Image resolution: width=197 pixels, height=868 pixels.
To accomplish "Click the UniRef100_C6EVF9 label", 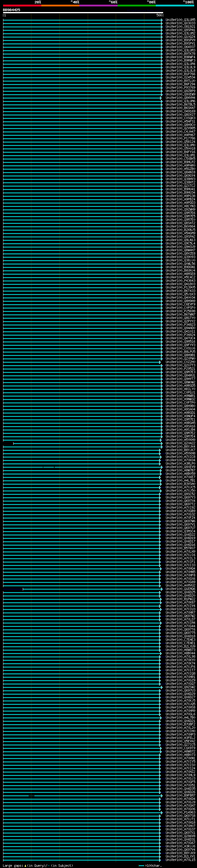I will click(180, 304).
